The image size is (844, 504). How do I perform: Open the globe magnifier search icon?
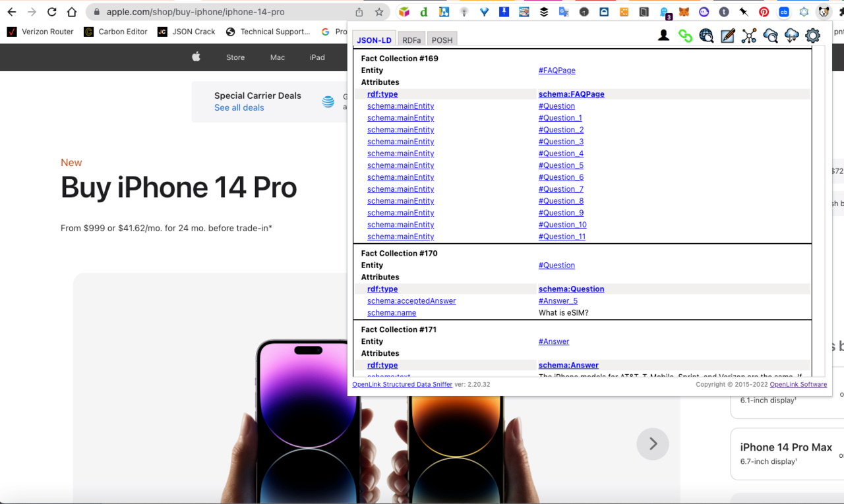(x=706, y=36)
